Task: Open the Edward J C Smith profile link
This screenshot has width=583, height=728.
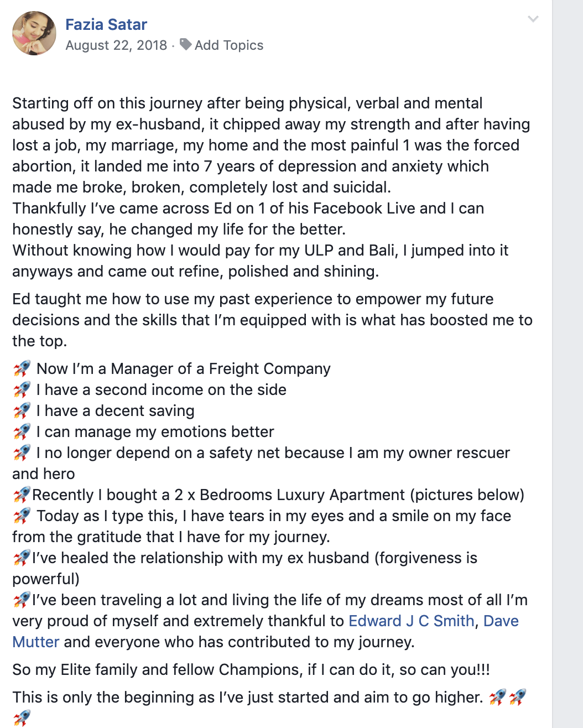Action: tap(411, 621)
